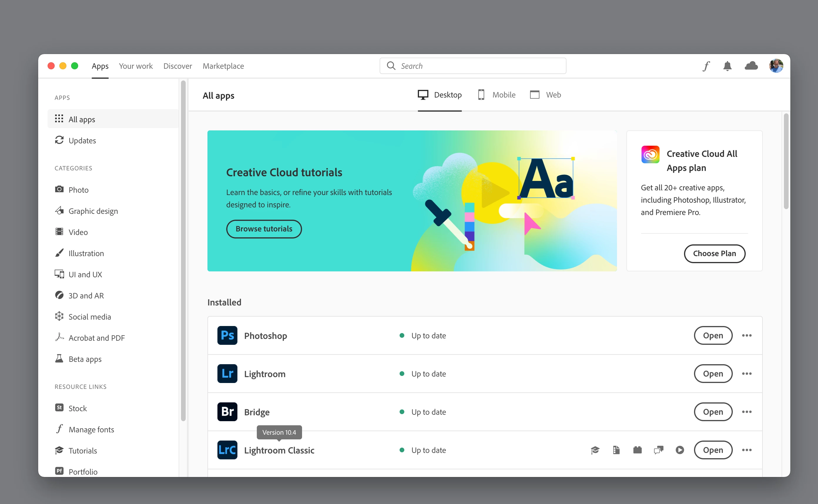This screenshot has height=504, width=818.
Task: Open the Bridge ellipsis options menu
Action: click(x=747, y=412)
